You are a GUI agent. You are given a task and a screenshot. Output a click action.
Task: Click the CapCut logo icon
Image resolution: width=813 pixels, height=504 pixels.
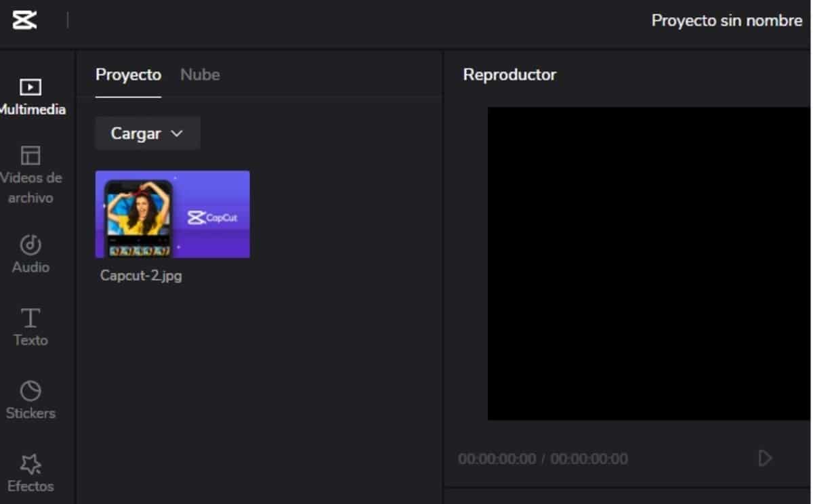coord(24,20)
